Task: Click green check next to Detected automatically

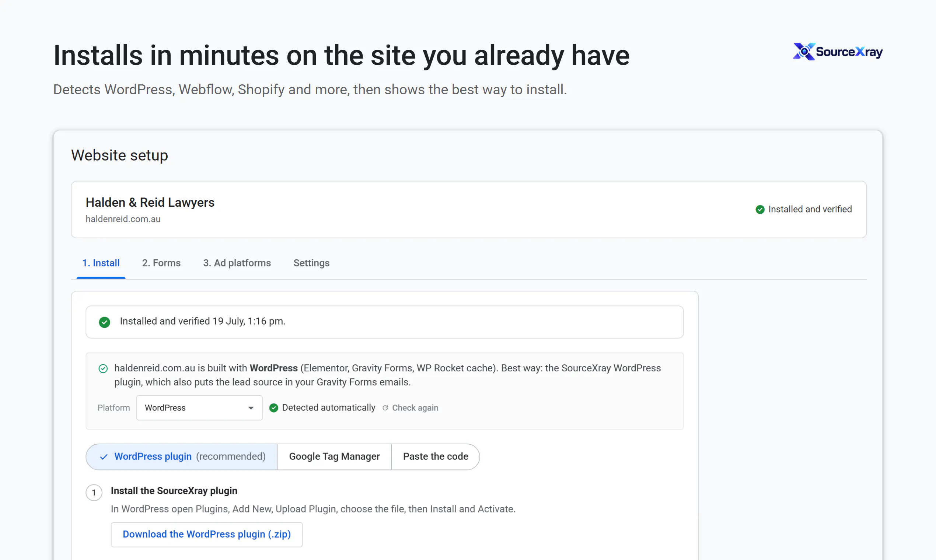Action: (274, 407)
